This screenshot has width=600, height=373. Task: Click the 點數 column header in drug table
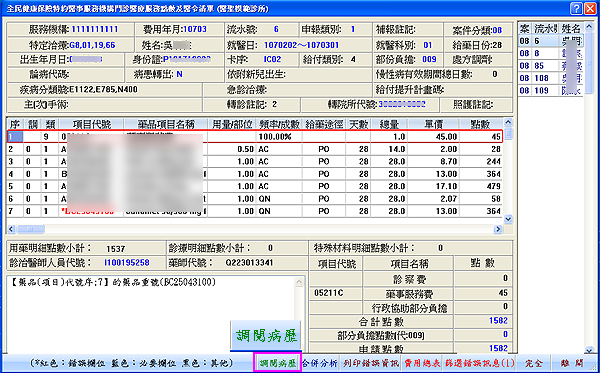point(481,124)
